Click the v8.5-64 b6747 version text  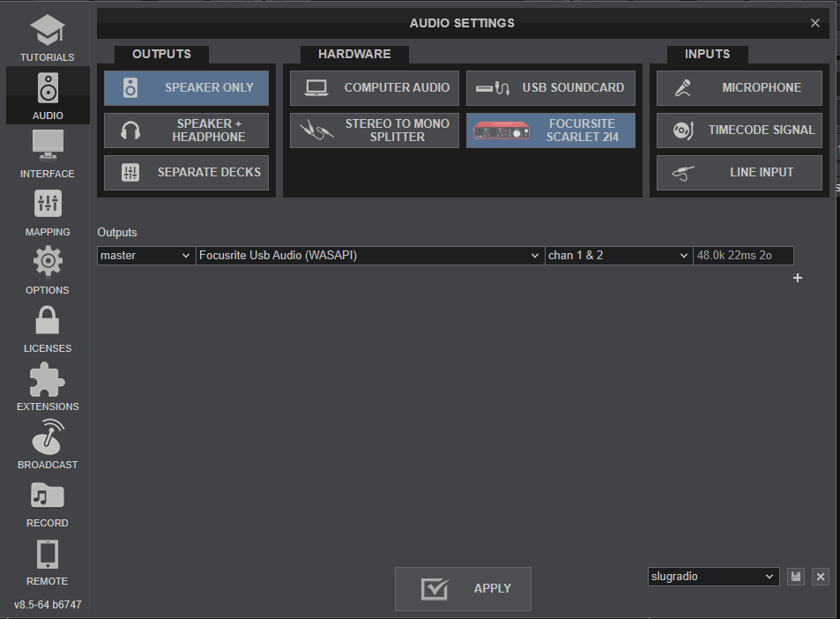pyautogui.click(x=48, y=605)
